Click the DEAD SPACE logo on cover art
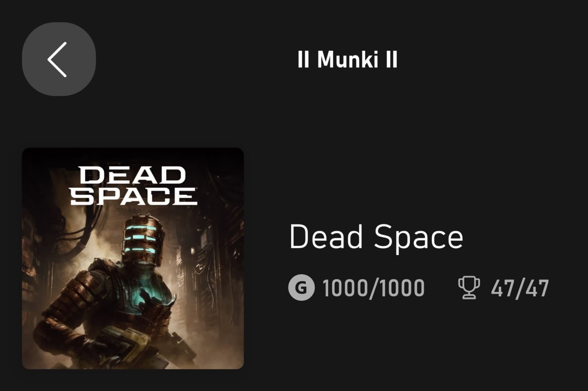 [x=134, y=186]
